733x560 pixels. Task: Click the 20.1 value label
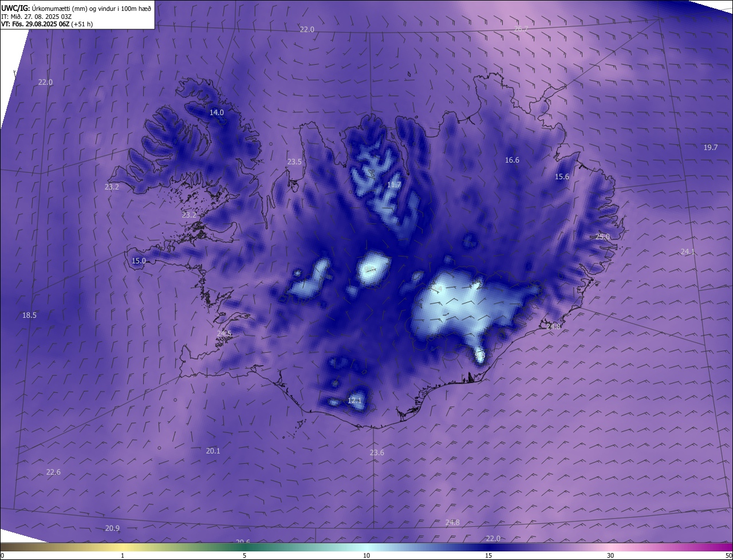point(213,451)
